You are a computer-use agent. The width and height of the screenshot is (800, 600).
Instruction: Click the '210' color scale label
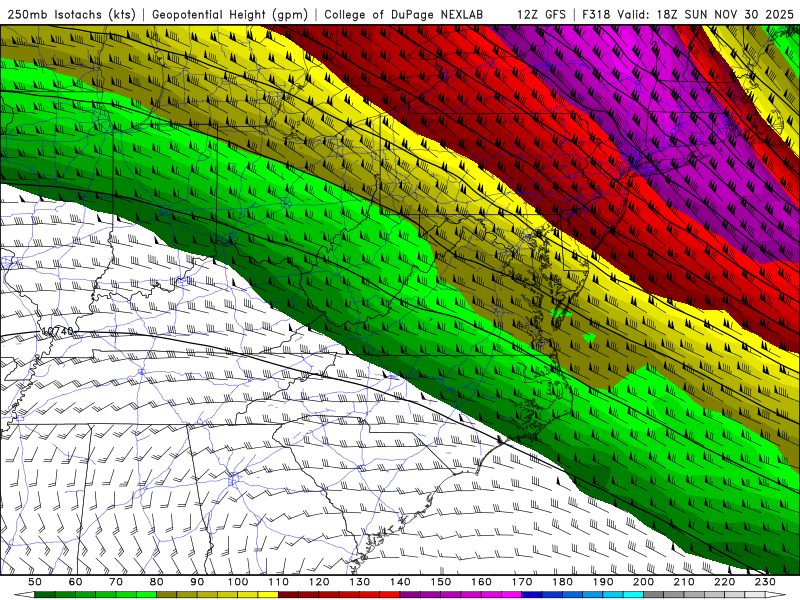[x=685, y=582]
